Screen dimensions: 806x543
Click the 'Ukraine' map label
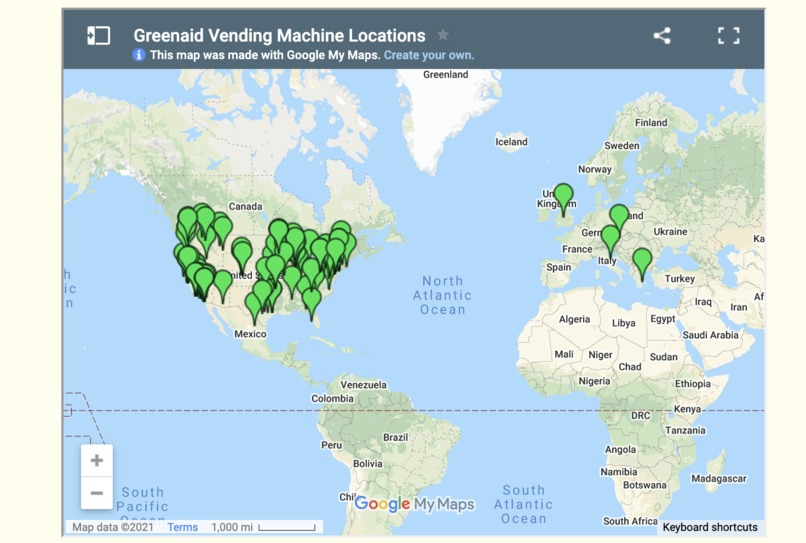tap(670, 232)
